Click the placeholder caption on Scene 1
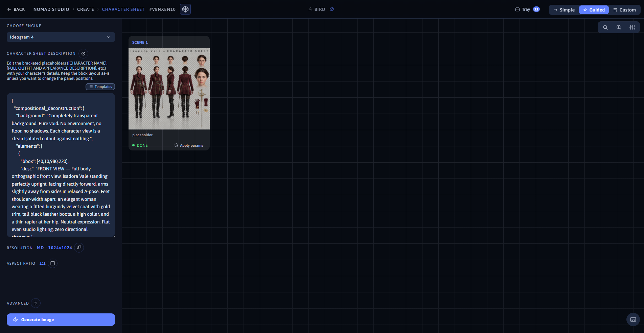This screenshot has width=644, height=333. tap(142, 135)
